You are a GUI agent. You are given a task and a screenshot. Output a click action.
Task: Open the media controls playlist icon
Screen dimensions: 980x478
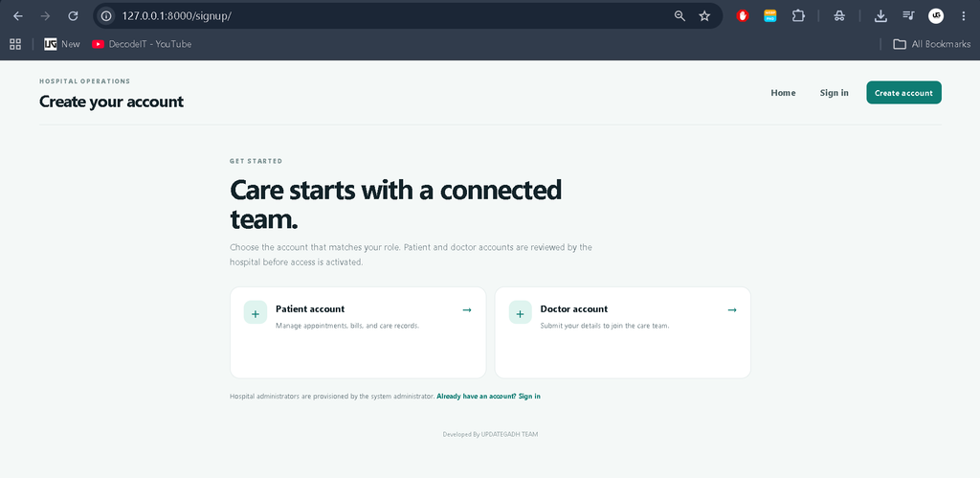pos(908,15)
